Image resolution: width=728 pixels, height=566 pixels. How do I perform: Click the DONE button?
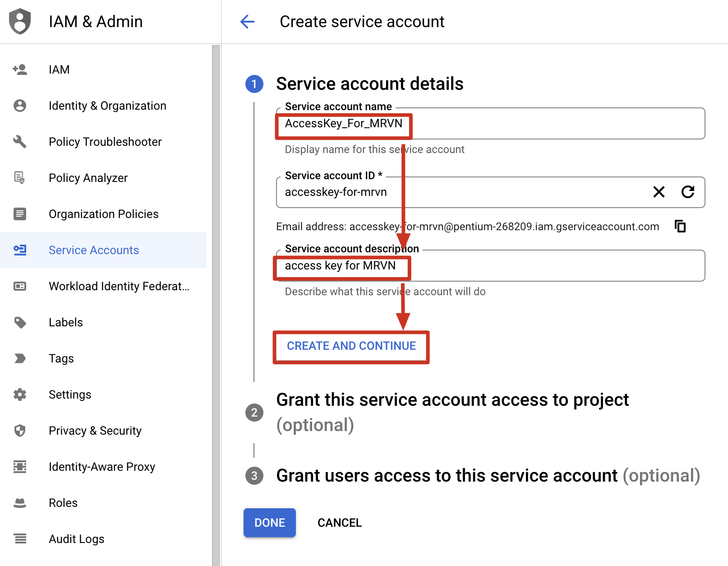coord(270,523)
